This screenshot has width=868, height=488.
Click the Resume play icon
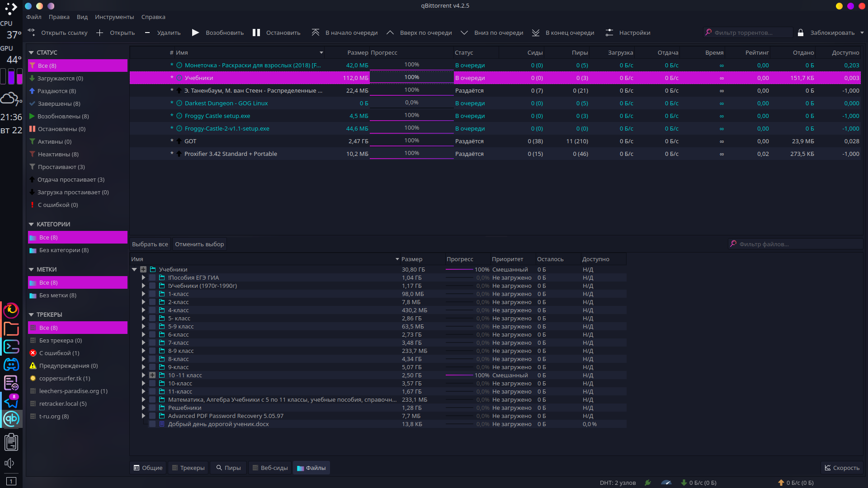pyautogui.click(x=195, y=33)
